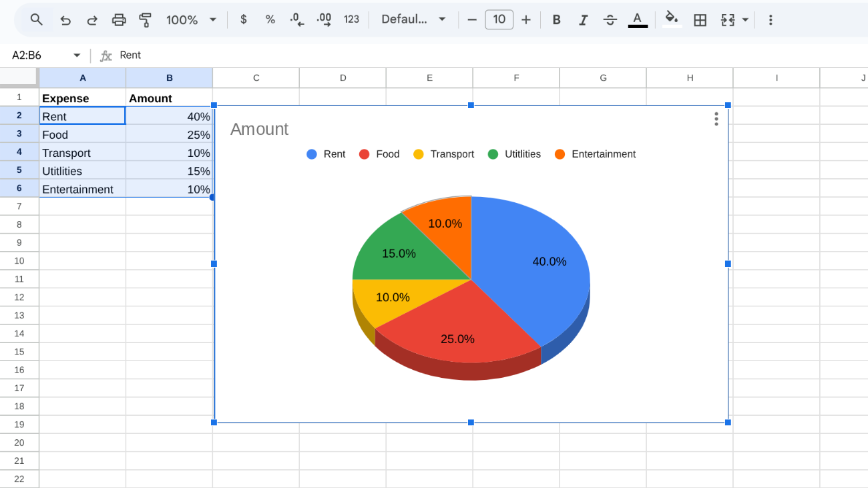868x488 pixels.
Task: Click the 123 number format button
Action: [x=352, y=19]
